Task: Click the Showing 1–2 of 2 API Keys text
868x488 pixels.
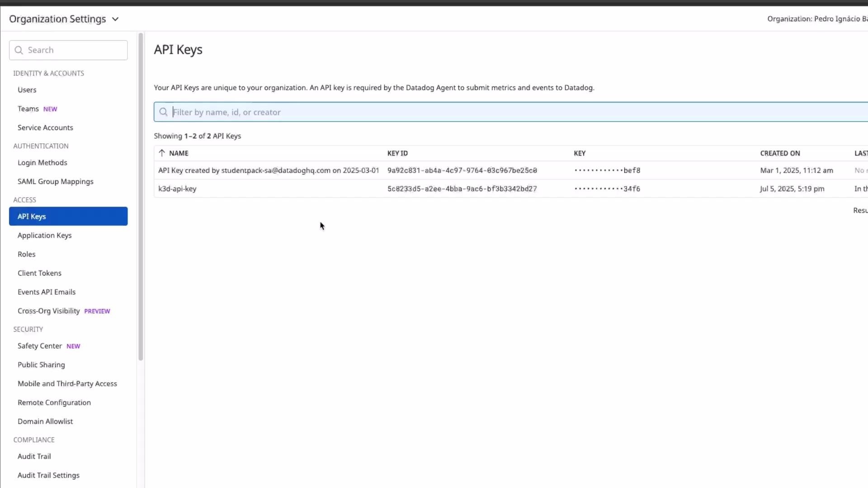Action: pyautogui.click(x=197, y=136)
